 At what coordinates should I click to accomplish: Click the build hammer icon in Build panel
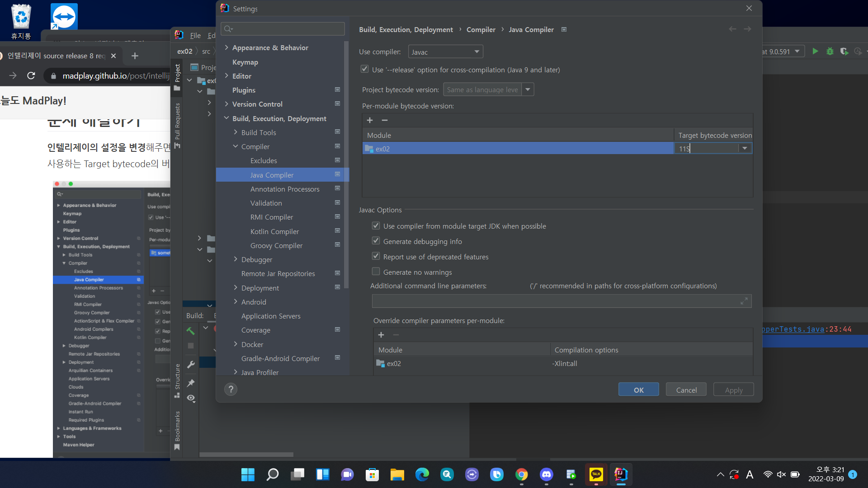(191, 331)
